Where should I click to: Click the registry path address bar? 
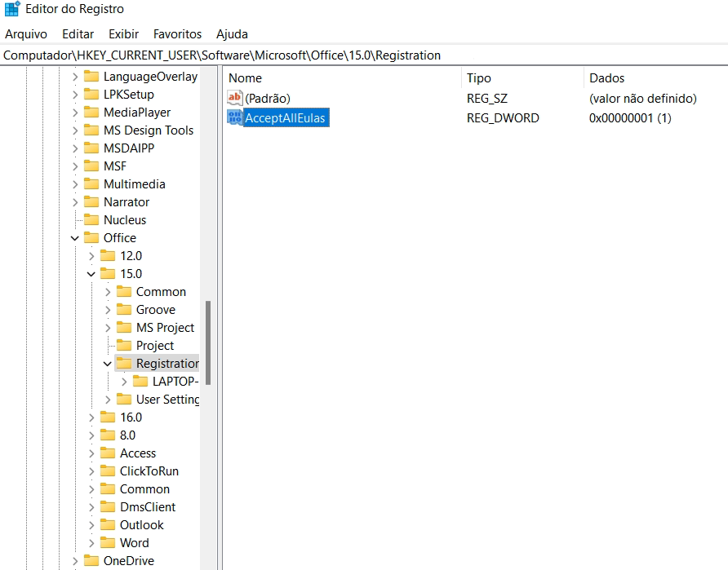[x=364, y=55]
